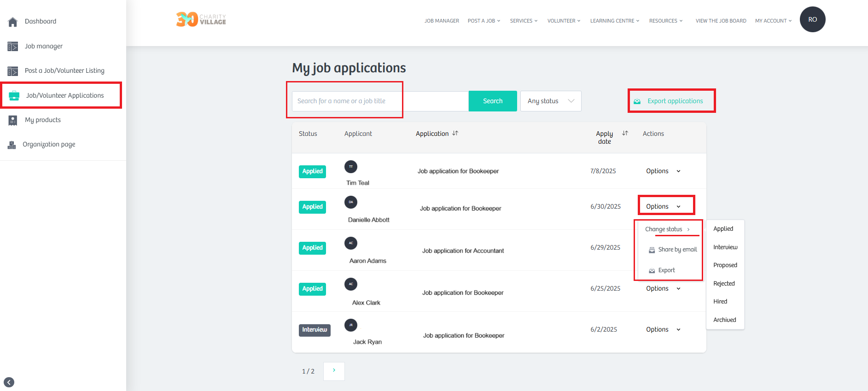Expand the My Account top menu
868x391 pixels.
[x=774, y=21]
